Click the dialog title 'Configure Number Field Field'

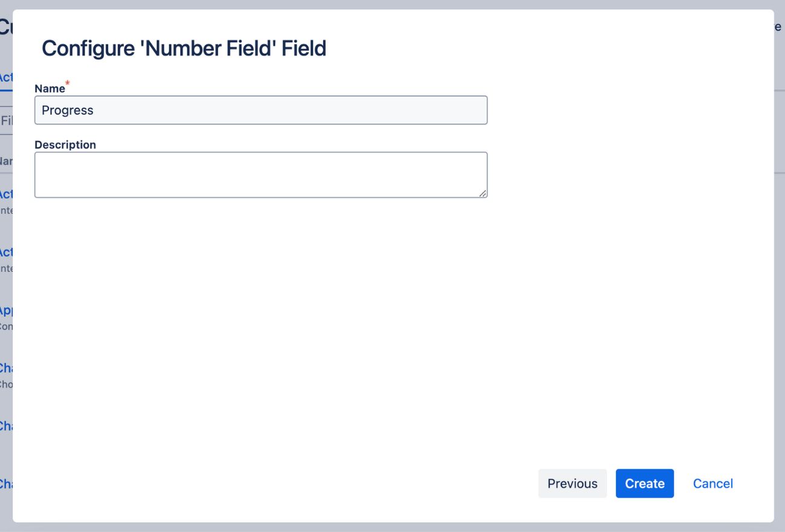point(183,48)
